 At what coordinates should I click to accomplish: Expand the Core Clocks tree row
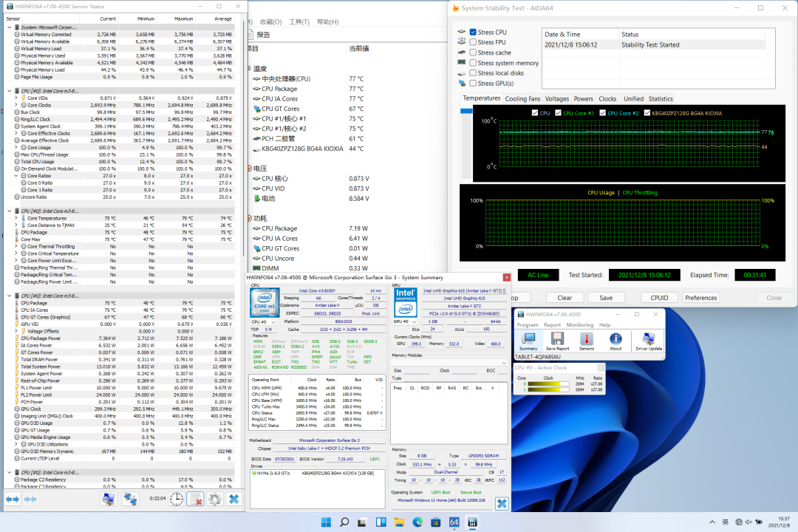click(x=16, y=105)
